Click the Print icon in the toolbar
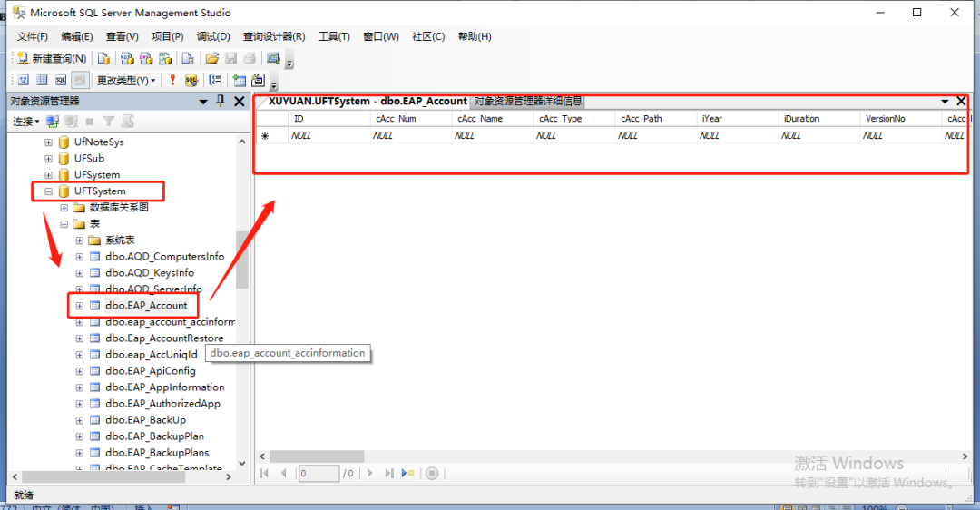Screen dimensions: 980x510 250,58
